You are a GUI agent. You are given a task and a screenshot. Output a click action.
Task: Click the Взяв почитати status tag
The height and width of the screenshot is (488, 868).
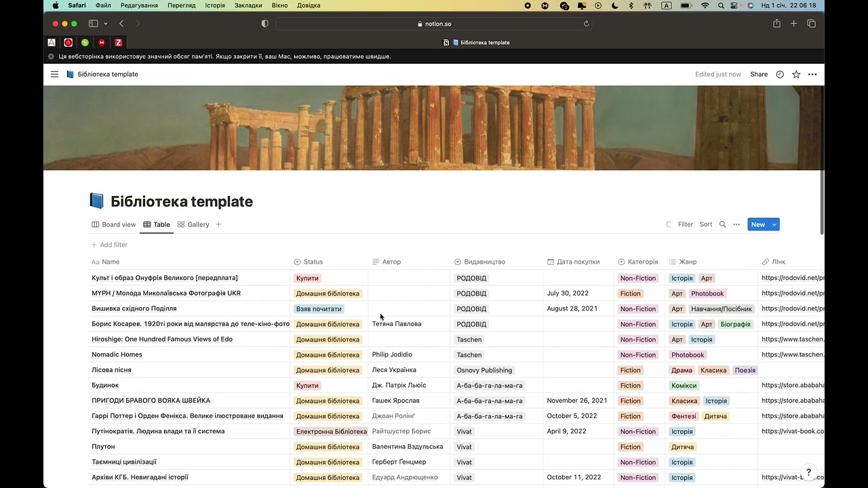coord(319,309)
